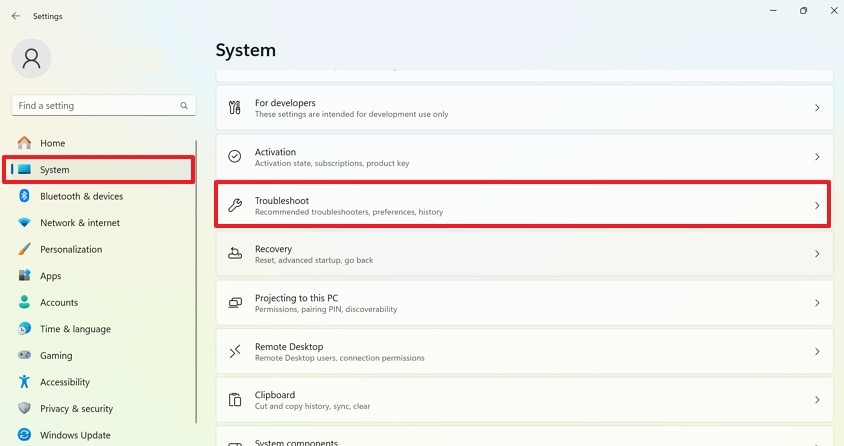
Task: Click the For developers tools icon
Action: pyautogui.click(x=235, y=108)
